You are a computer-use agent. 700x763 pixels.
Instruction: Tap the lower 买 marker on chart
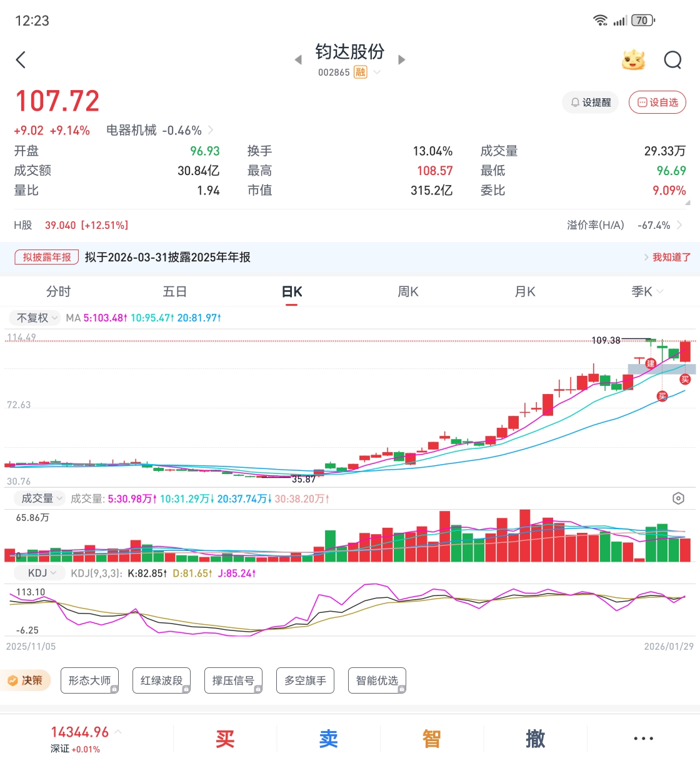pos(662,396)
